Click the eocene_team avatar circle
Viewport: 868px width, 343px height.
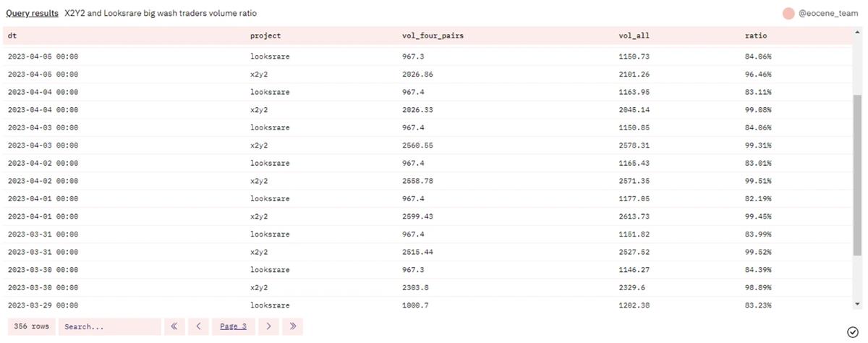pyautogui.click(x=788, y=13)
